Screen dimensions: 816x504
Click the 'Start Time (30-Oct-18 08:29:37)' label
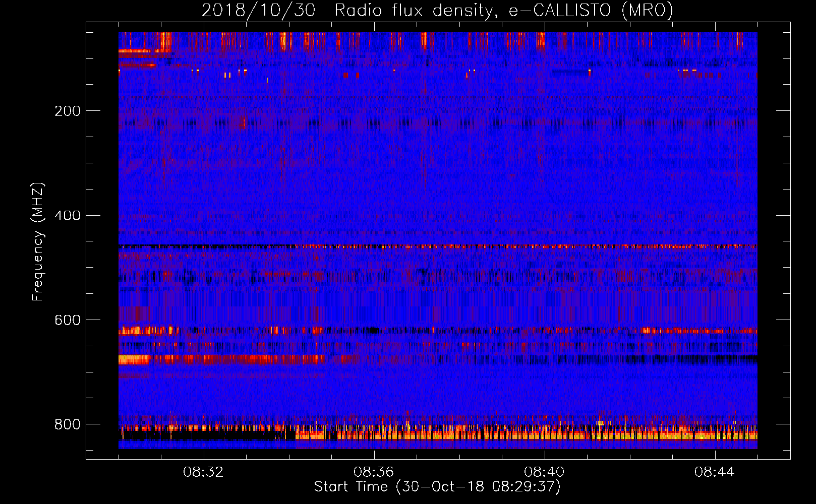[x=437, y=487]
